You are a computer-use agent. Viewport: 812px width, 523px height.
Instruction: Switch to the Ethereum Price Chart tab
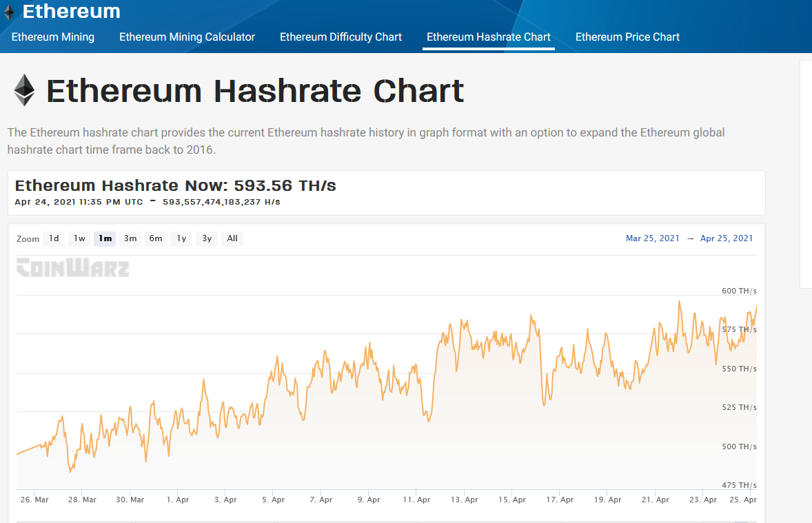(627, 37)
